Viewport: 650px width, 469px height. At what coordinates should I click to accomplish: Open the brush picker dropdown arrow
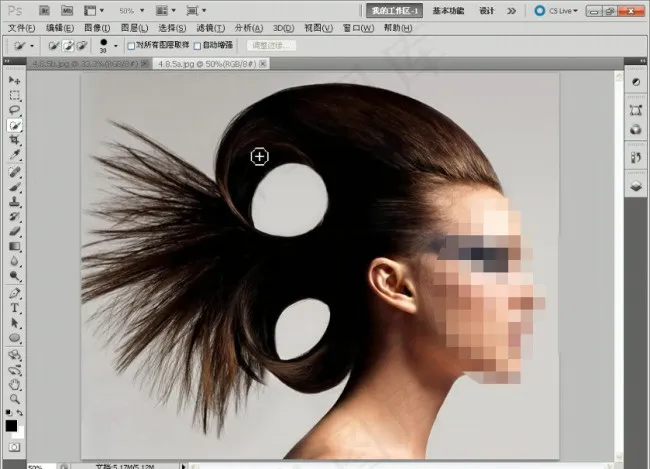116,46
